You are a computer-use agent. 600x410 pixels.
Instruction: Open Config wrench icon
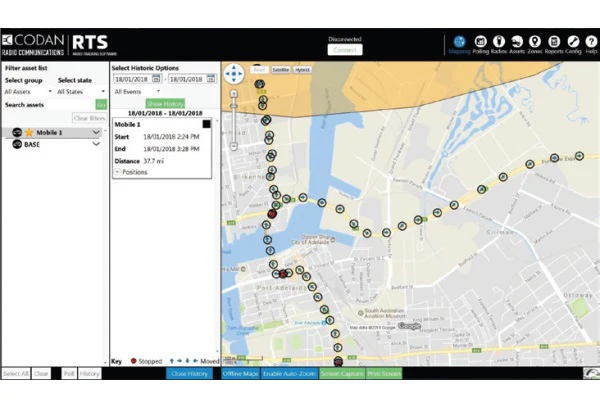pos(573,42)
